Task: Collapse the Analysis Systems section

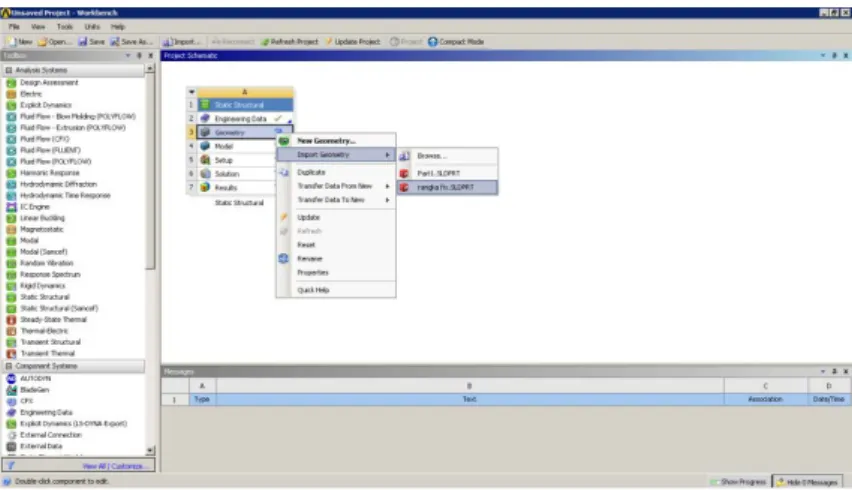Action: pos(9,71)
